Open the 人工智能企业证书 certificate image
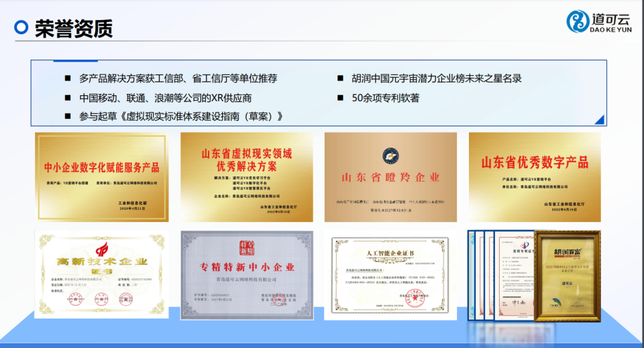The height and width of the screenshot is (348, 644). click(390, 275)
